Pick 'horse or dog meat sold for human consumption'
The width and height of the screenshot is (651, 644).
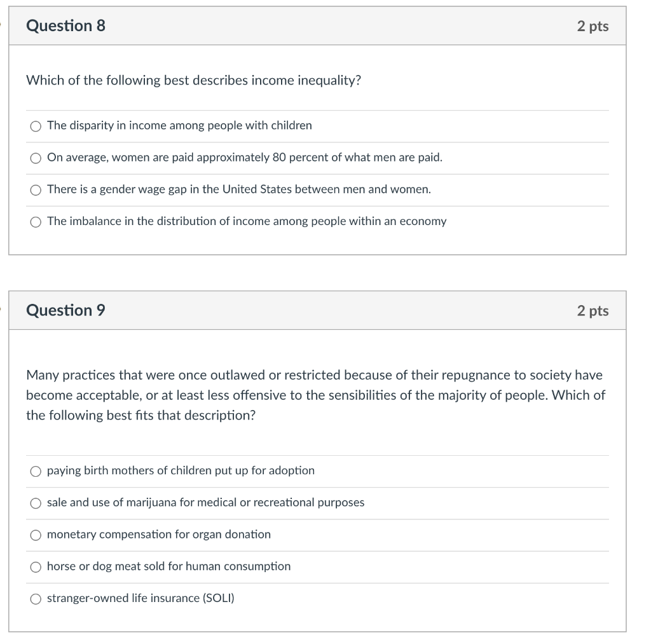click(x=36, y=567)
